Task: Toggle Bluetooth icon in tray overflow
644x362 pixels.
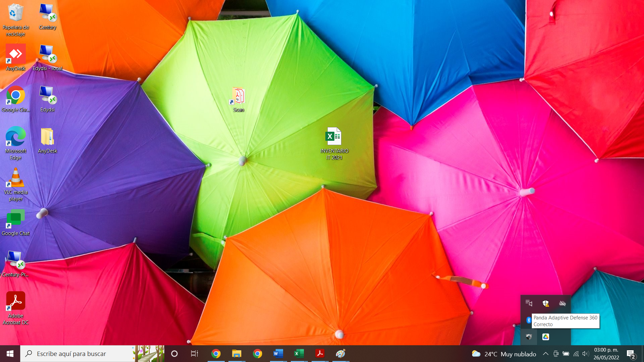Action: [x=529, y=320]
